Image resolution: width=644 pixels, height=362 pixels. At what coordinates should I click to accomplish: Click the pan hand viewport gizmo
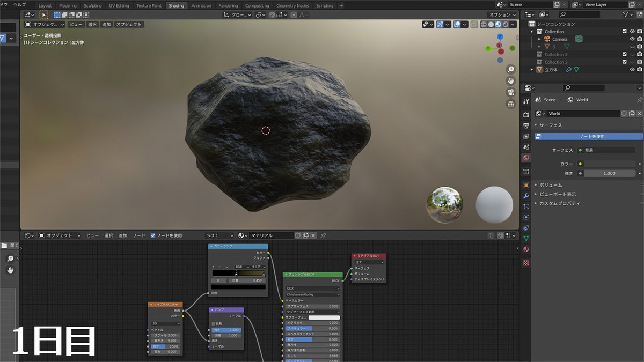(x=511, y=81)
